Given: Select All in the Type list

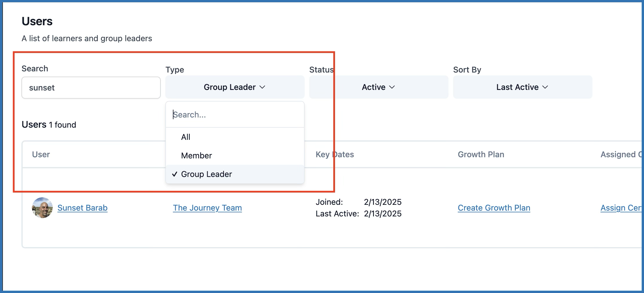Looking at the screenshot, I should pyautogui.click(x=186, y=137).
